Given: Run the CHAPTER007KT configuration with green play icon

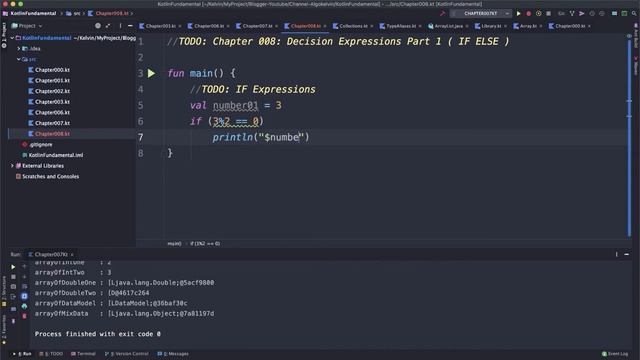Looking at the screenshot, I should [x=518, y=13].
